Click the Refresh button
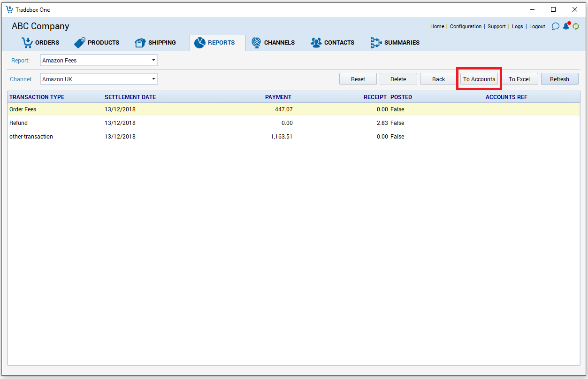588x379 pixels. point(560,79)
